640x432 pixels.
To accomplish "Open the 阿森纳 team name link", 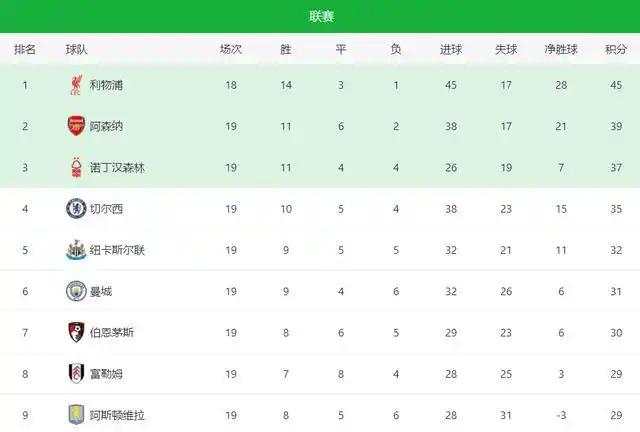I will click(107, 127).
